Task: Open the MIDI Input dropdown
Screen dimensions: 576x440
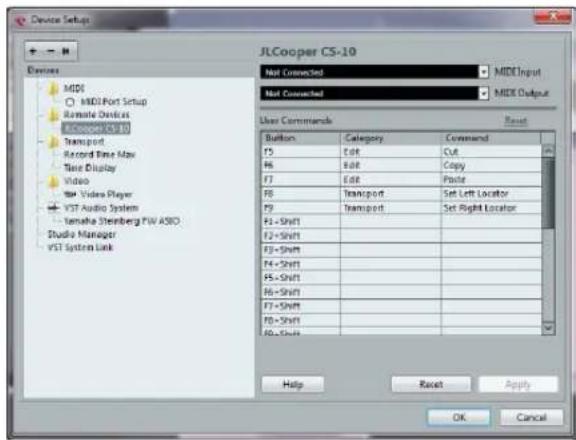Action: (484, 72)
